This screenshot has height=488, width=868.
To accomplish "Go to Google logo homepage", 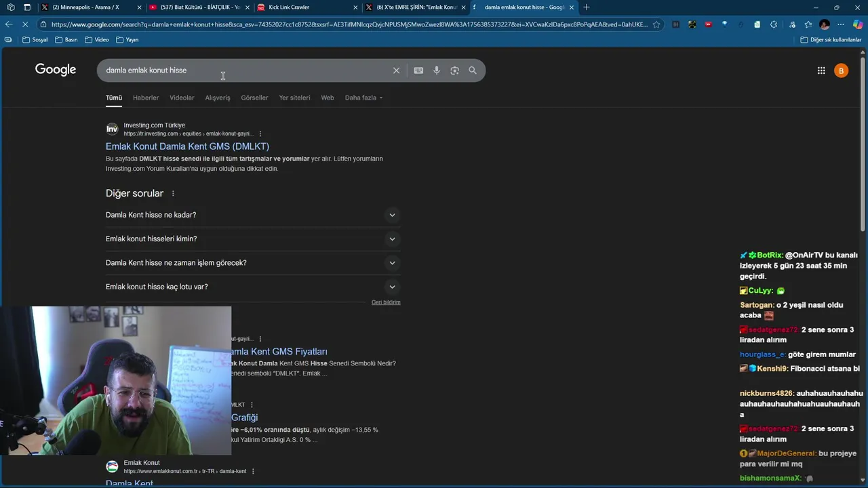I will tap(56, 70).
